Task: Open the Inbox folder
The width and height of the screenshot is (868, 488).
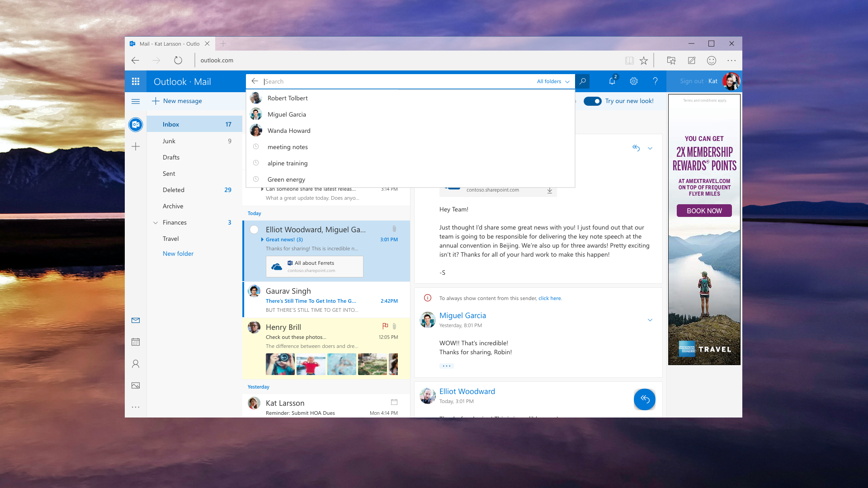Action: click(171, 124)
